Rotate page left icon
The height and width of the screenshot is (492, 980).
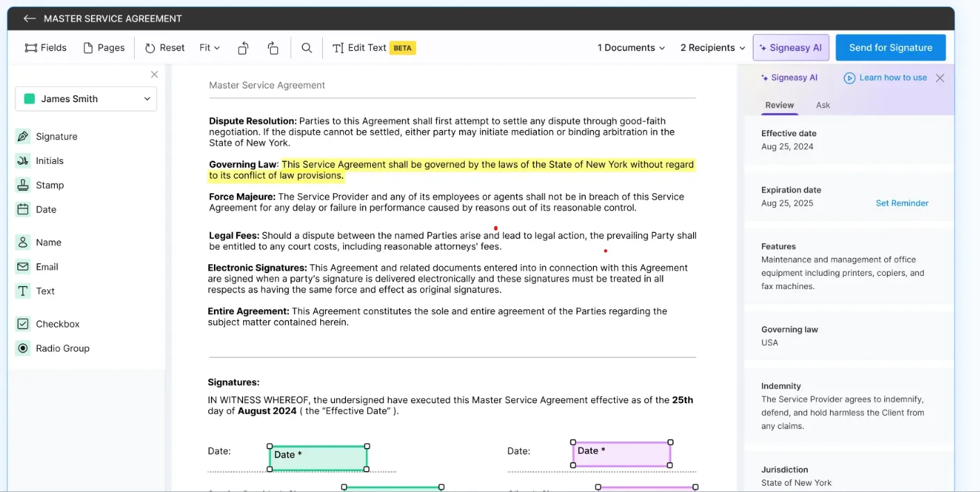243,48
